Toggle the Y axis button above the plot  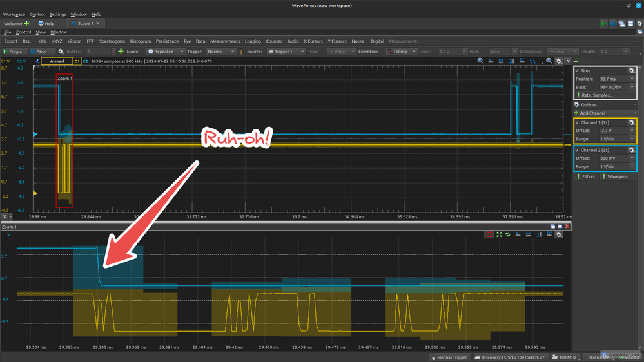click(x=568, y=61)
